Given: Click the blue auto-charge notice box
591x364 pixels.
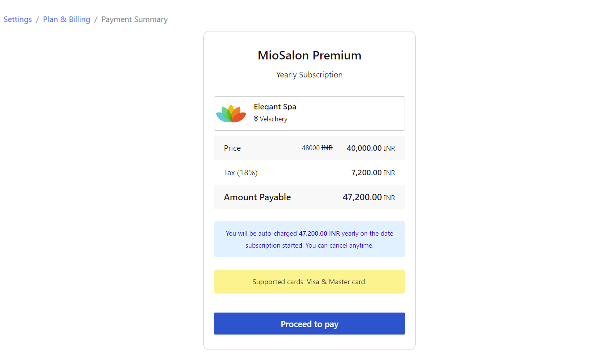Looking at the screenshot, I should tap(309, 239).
